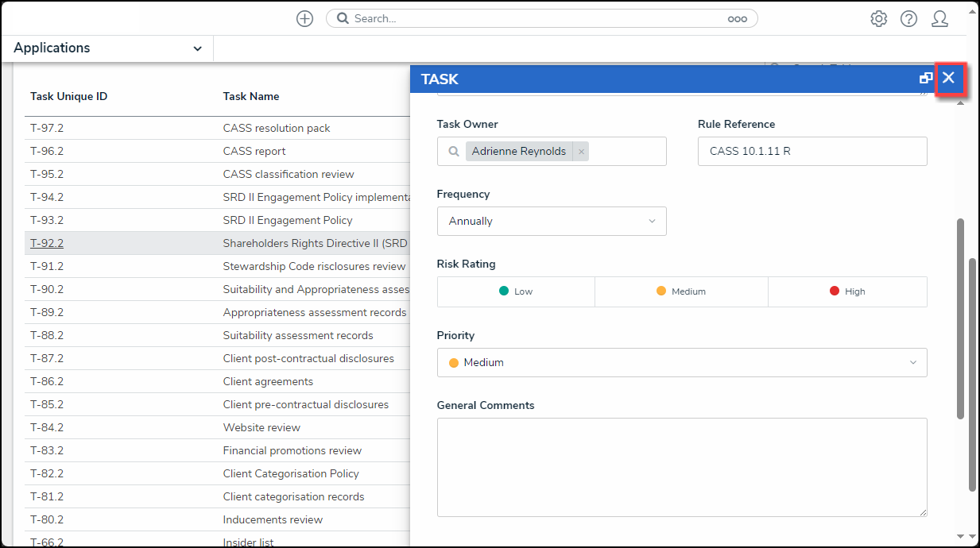Sort by Task Name column header

click(x=251, y=97)
